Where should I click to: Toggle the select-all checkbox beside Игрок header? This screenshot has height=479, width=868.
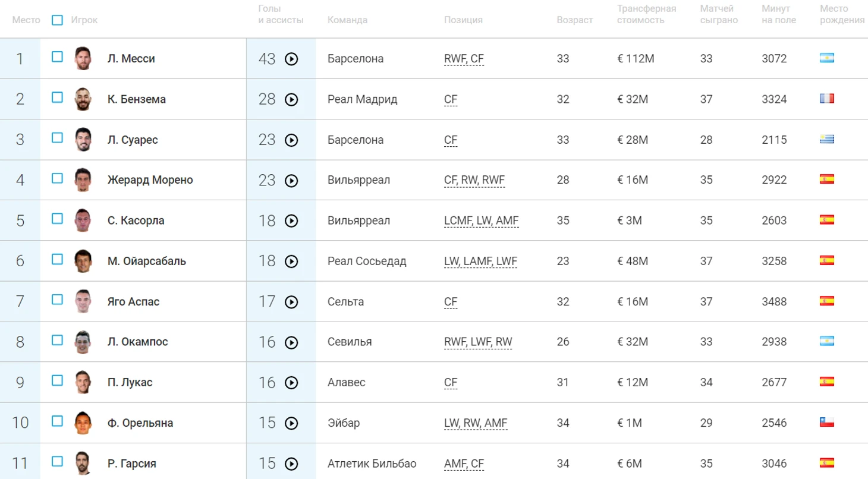[57, 20]
